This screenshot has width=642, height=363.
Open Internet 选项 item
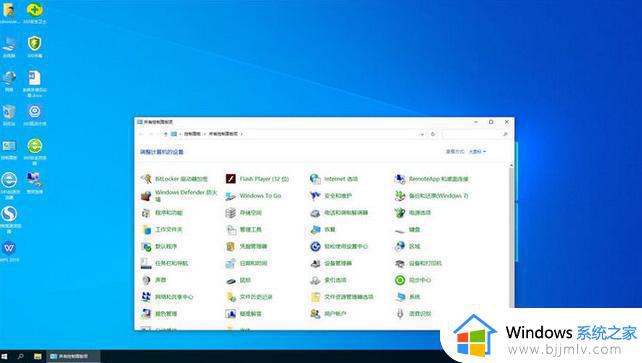334,179
